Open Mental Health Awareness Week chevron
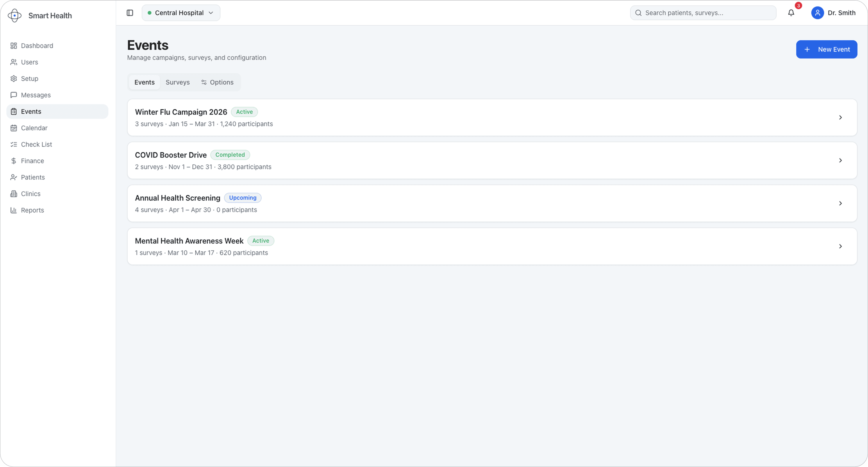 840,246
